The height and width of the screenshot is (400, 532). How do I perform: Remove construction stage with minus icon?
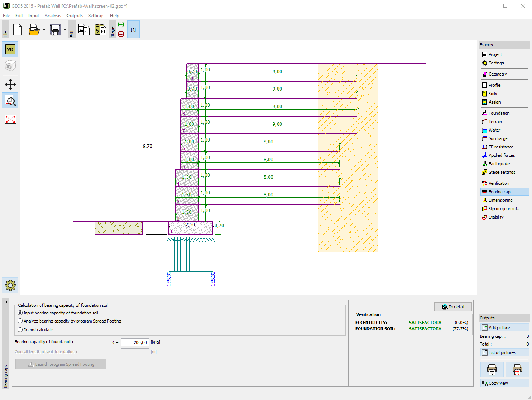pos(121,34)
